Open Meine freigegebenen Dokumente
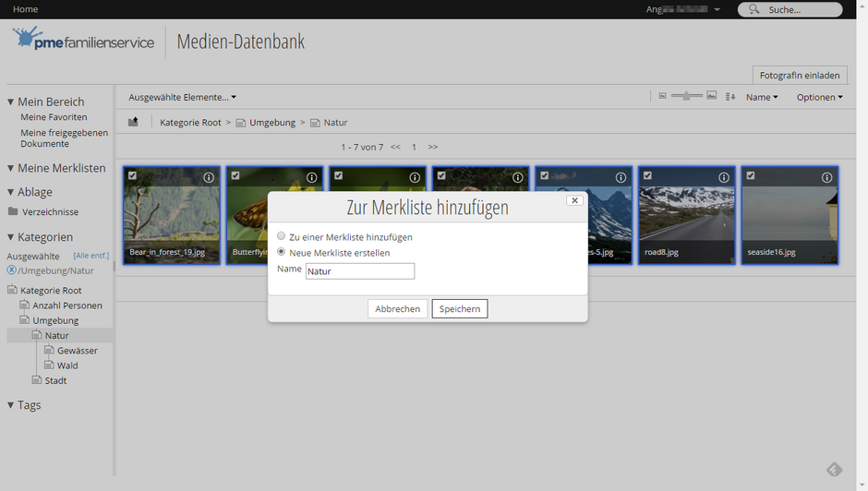This screenshot has width=868, height=491. click(65, 138)
